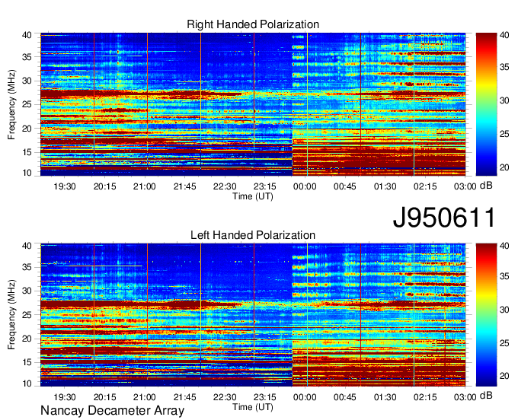Click the "dB" unit label of top color bar
This screenshot has height=420, width=518.
click(x=486, y=186)
